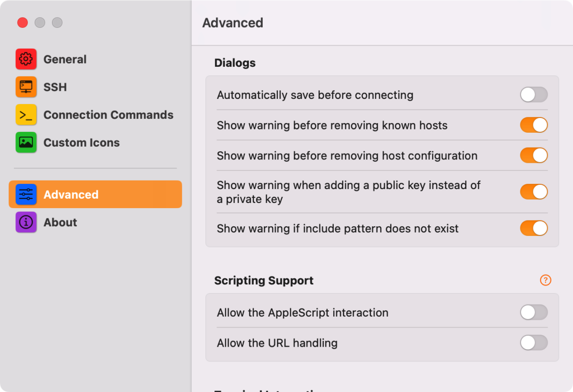Open the About text label
The height and width of the screenshot is (392, 573).
(x=60, y=222)
